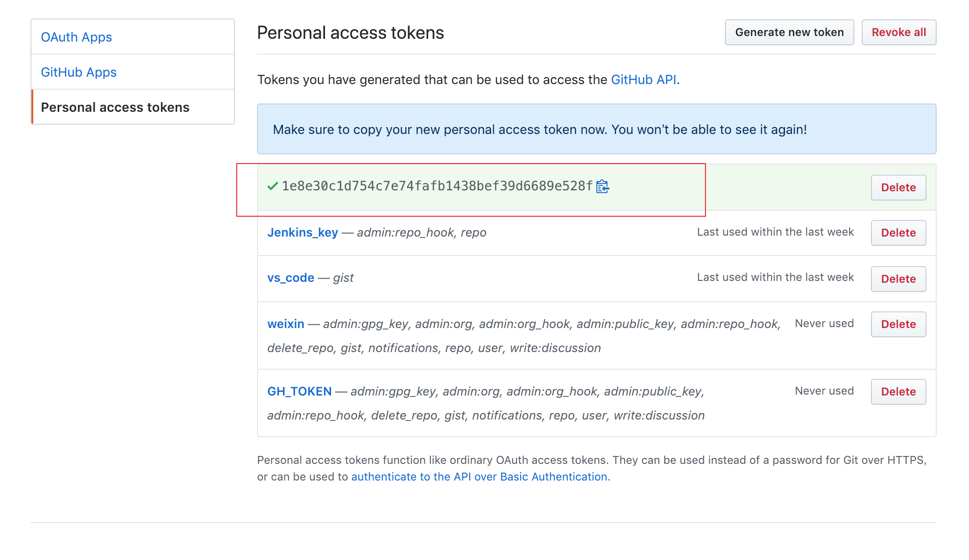Delete the vs_code token
Viewport: 969px width, 560px height.
tap(898, 279)
